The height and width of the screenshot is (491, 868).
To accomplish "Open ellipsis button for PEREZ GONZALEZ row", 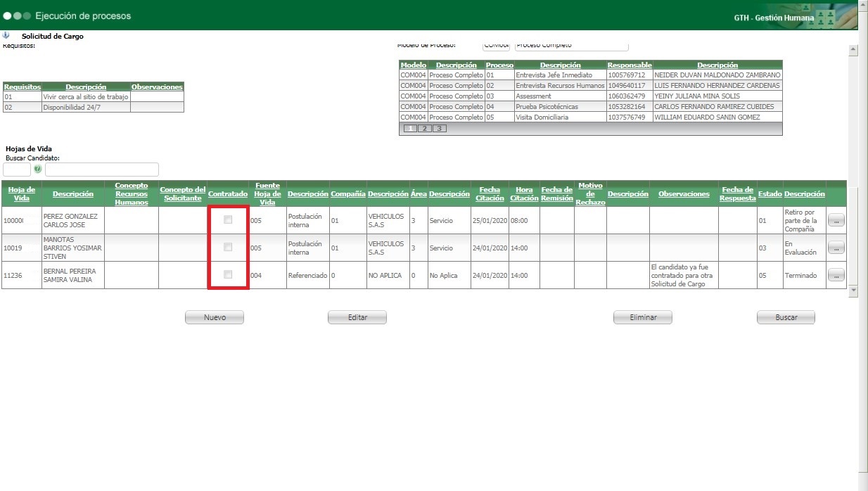I will pos(836,220).
